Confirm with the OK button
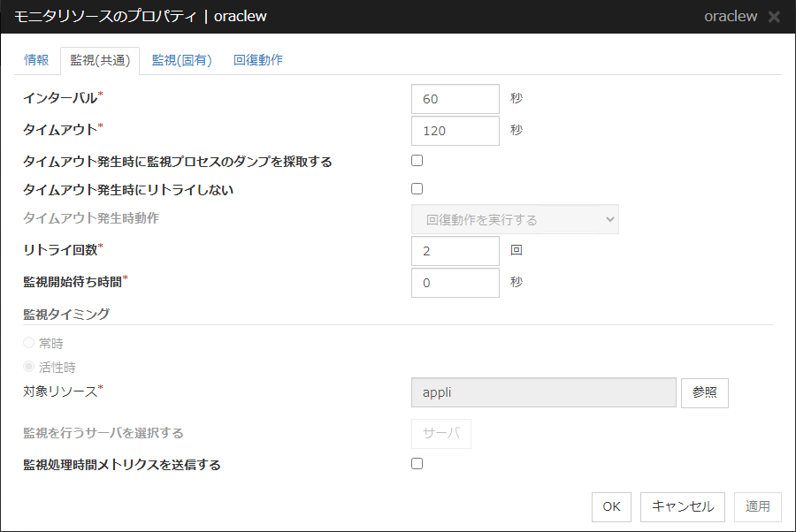The height and width of the screenshot is (532, 796). 611,506
